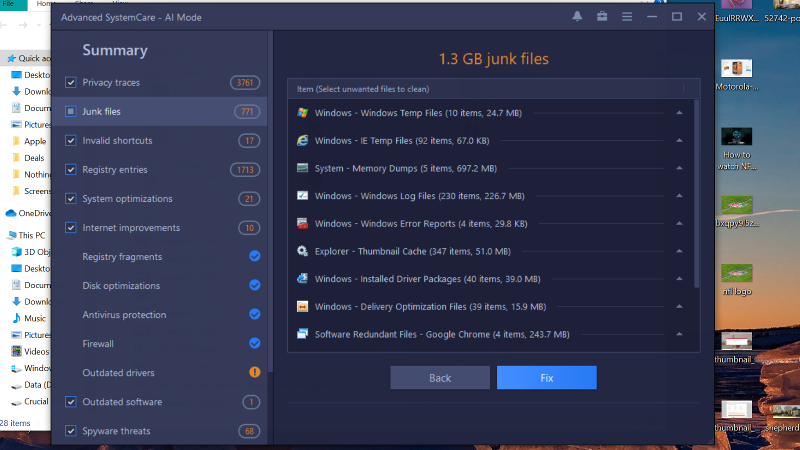Open File tab in File Explorer
800x450 pixels.
[9, 4]
